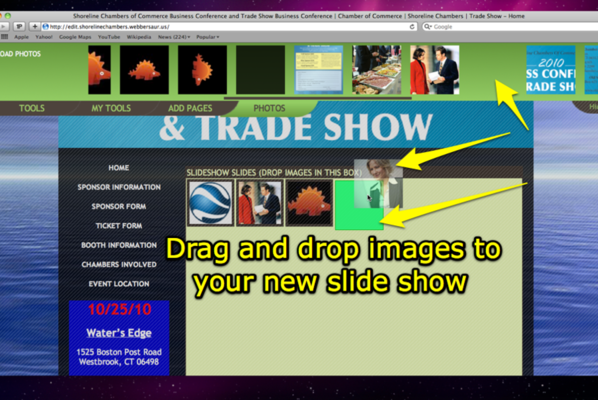Open the Google Maps bookmark

(x=75, y=37)
